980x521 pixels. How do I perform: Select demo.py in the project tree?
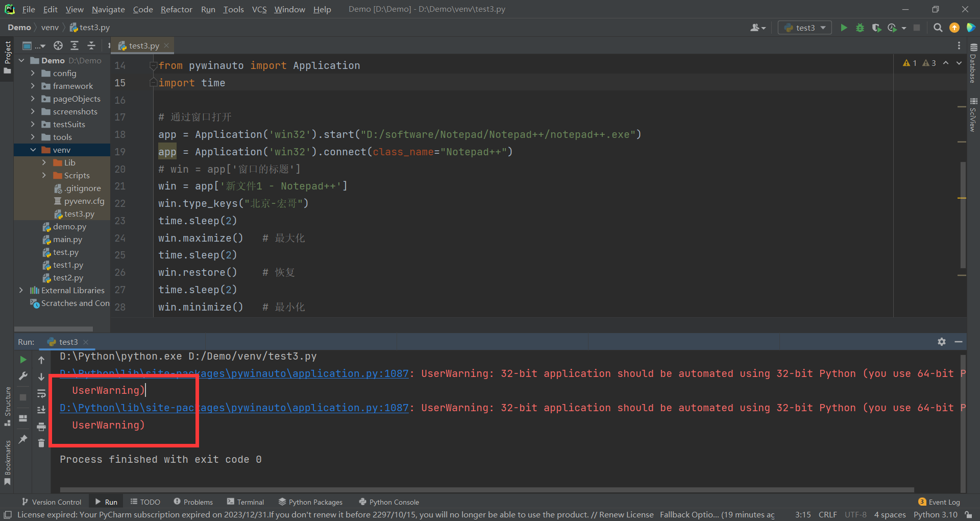point(69,226)
